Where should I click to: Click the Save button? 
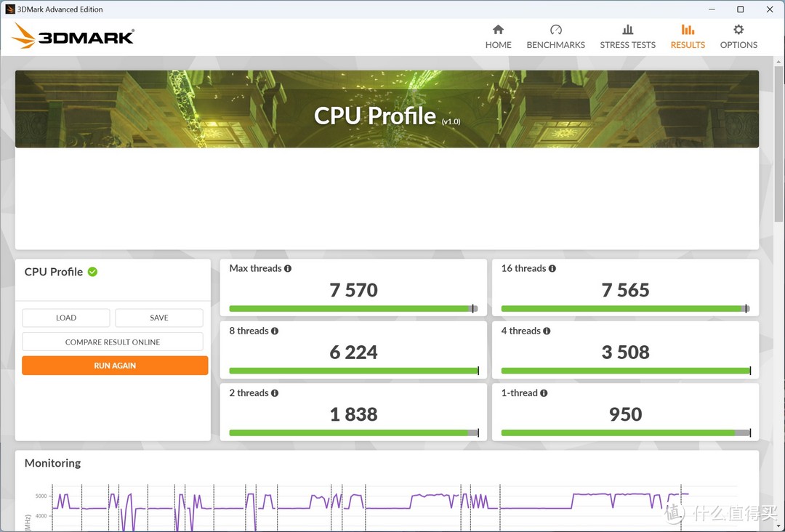click(x=159, y=318)
